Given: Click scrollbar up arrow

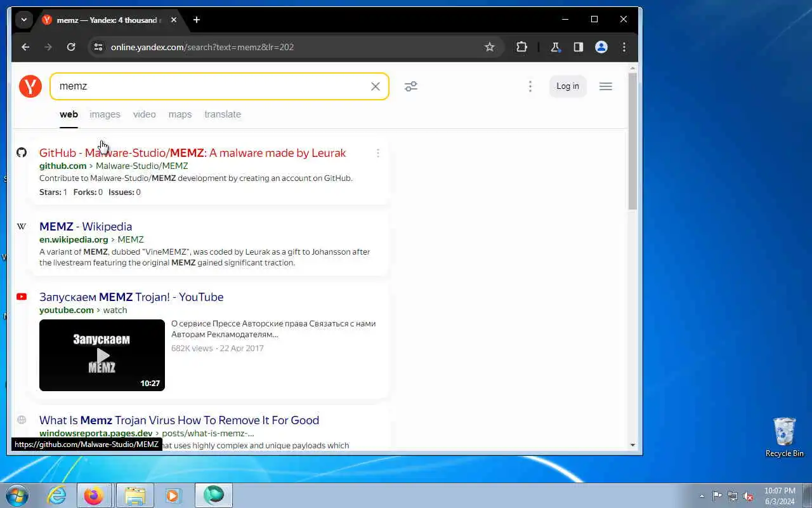Looking at the screenshot, I should click(632, 67).
